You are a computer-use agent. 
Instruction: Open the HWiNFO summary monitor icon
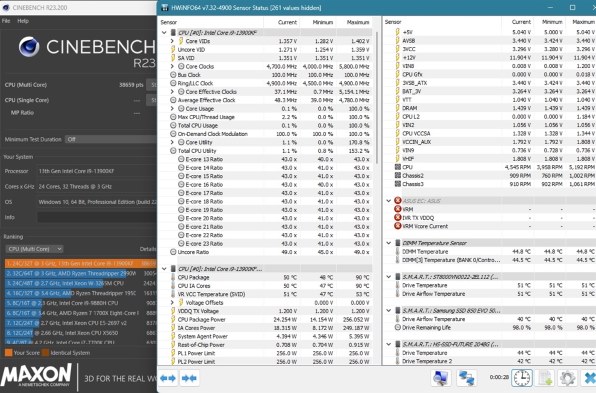(441, 378)
